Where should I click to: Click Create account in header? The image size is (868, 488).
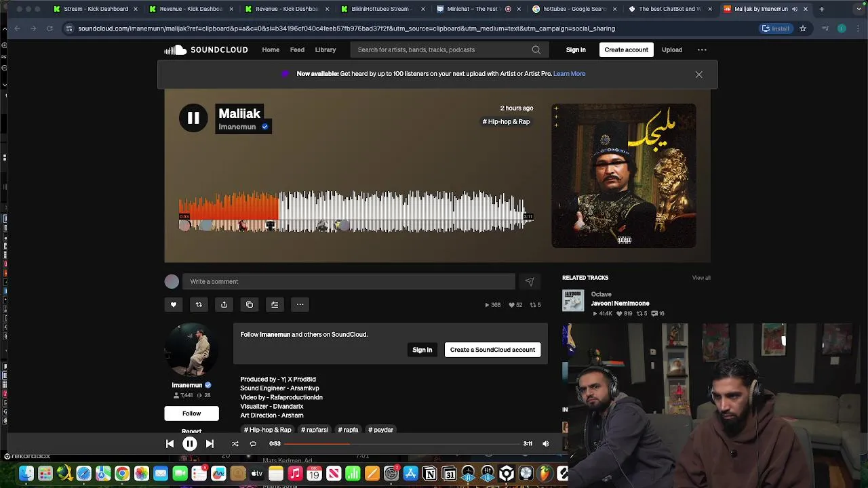(627, 49)
